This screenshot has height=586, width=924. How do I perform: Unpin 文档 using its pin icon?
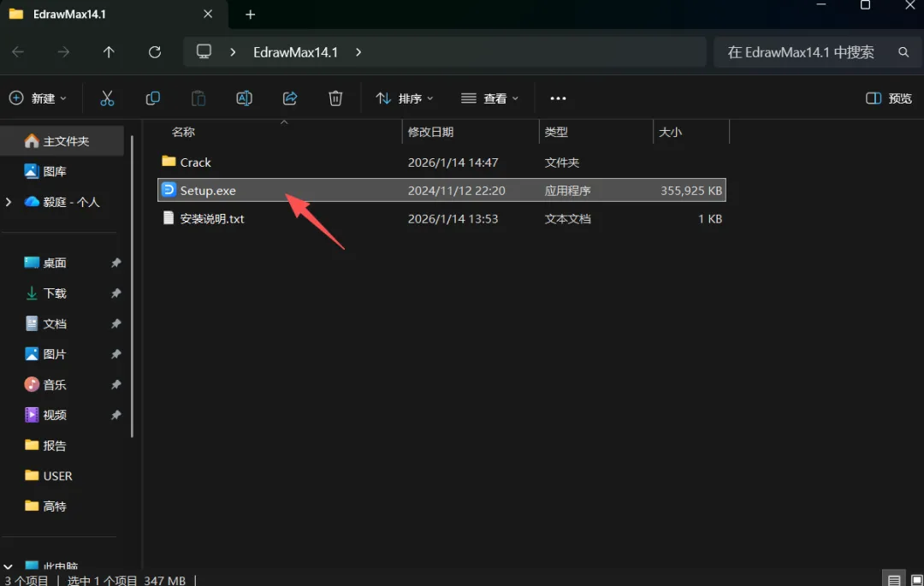point(116,323)
